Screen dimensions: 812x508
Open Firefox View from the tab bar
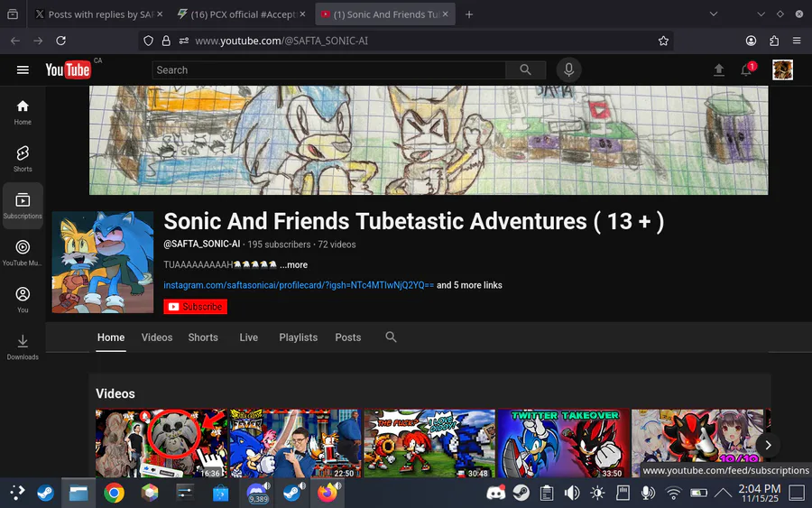tap(13, 14)
